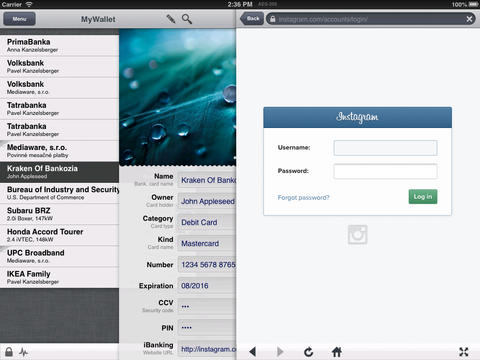Tap the battery indicator in status bar

[x=473, y=4]
